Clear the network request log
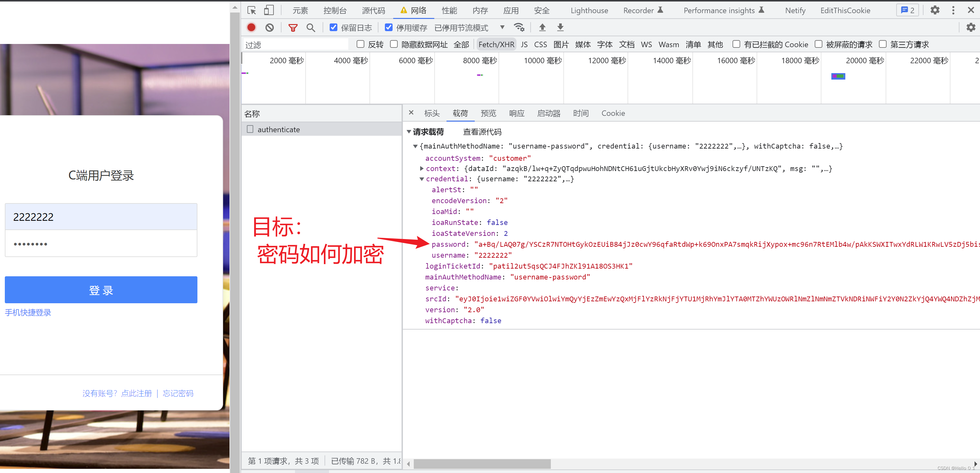The image size is (980, 473). click(270, 27)
